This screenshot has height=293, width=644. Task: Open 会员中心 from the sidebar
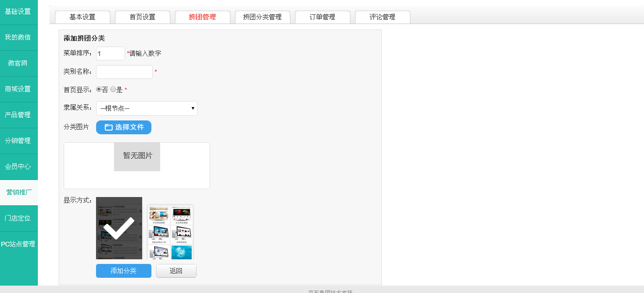[18, 167]
